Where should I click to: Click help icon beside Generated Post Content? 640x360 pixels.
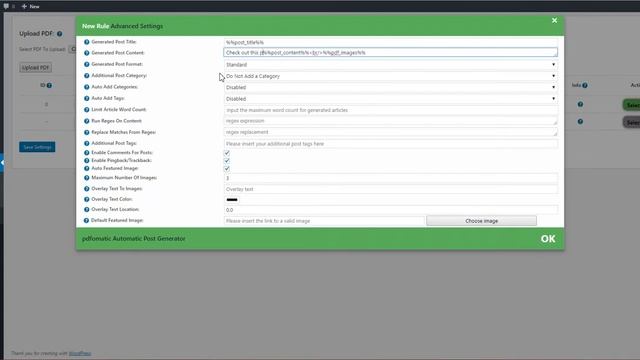[87, 53]
